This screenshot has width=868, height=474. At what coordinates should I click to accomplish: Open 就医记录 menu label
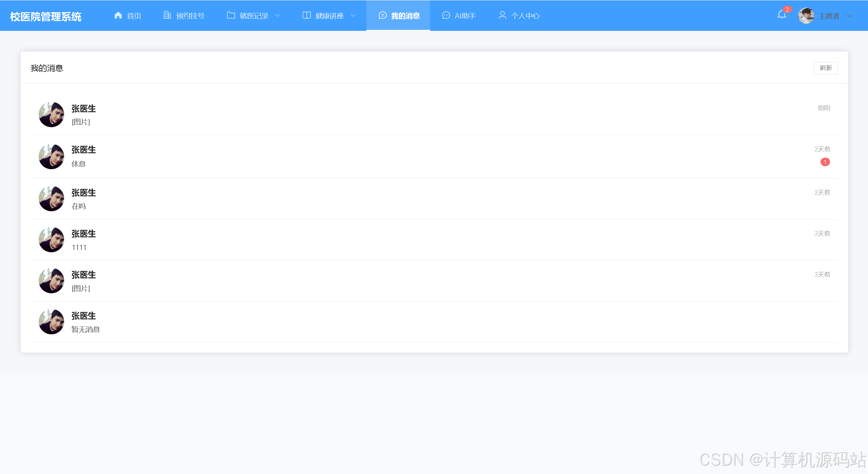click(254, 16)
